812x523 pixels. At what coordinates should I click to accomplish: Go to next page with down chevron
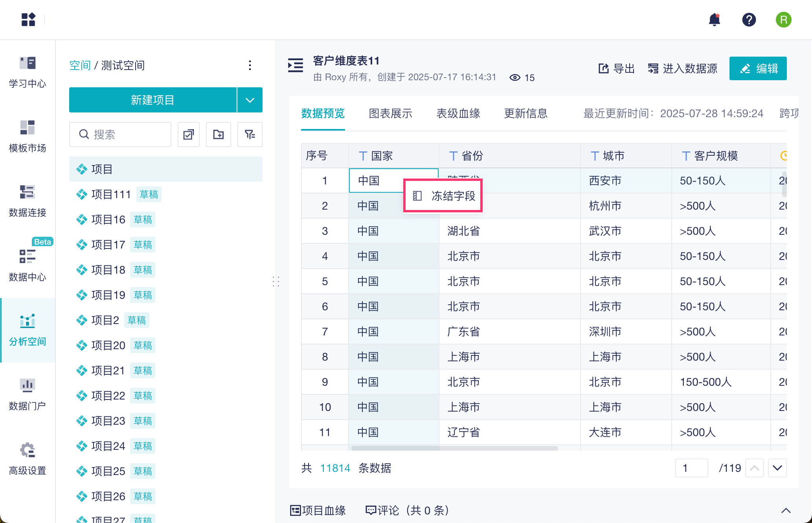click(777, 468)
